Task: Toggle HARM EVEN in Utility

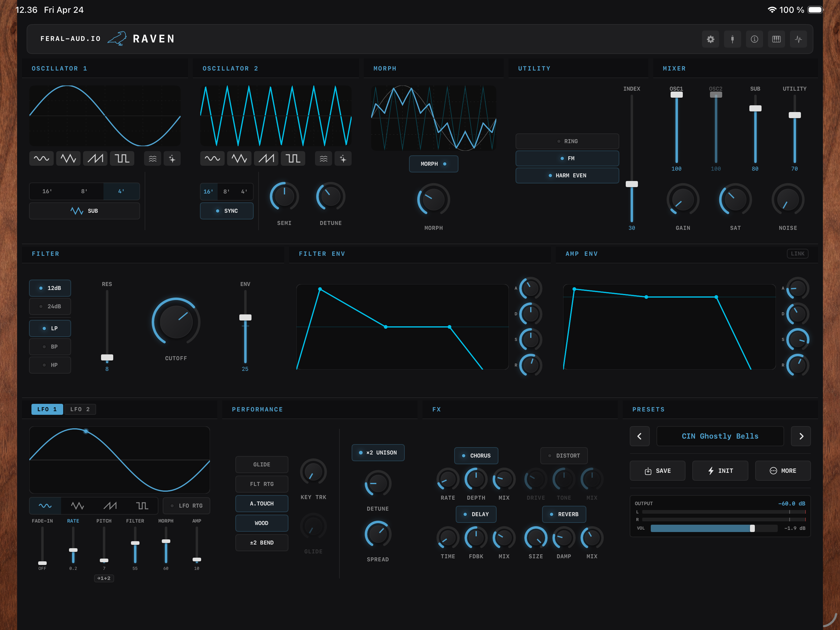Action: click(x=567, y=176)
